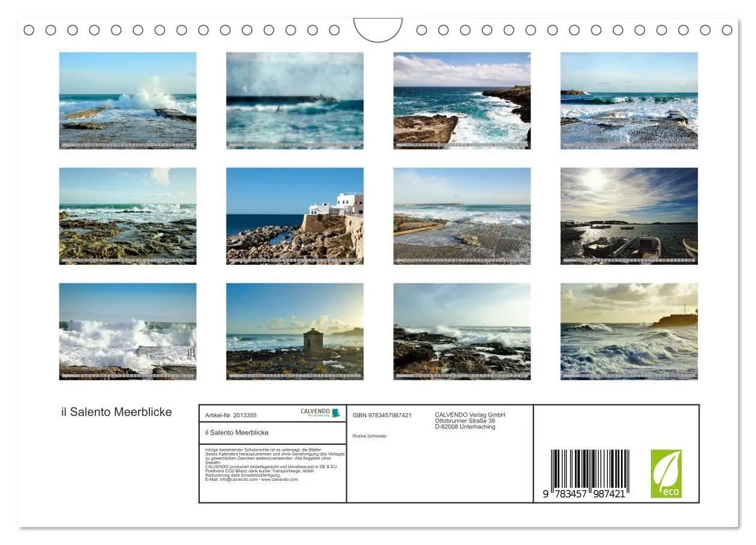The height and width of the screenshot is (545, 756).
Task: Expand the ISBN 9783457987421 field
Action: tap(382, 414)
